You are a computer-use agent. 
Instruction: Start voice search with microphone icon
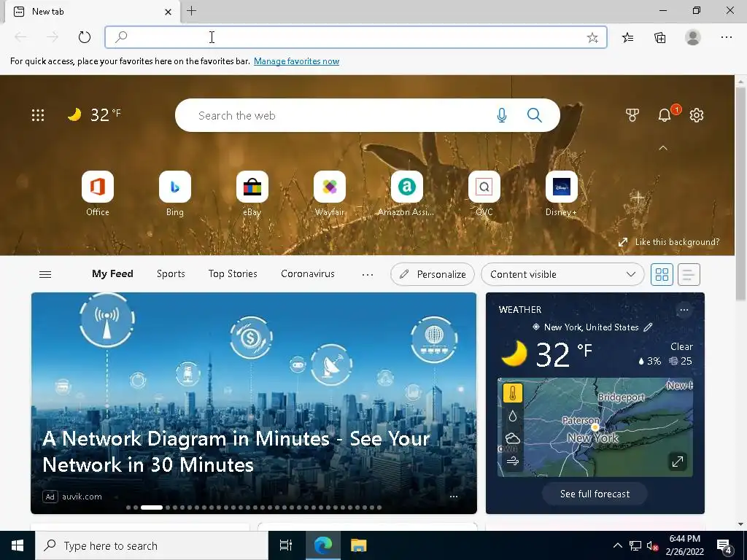coord(502,115)
